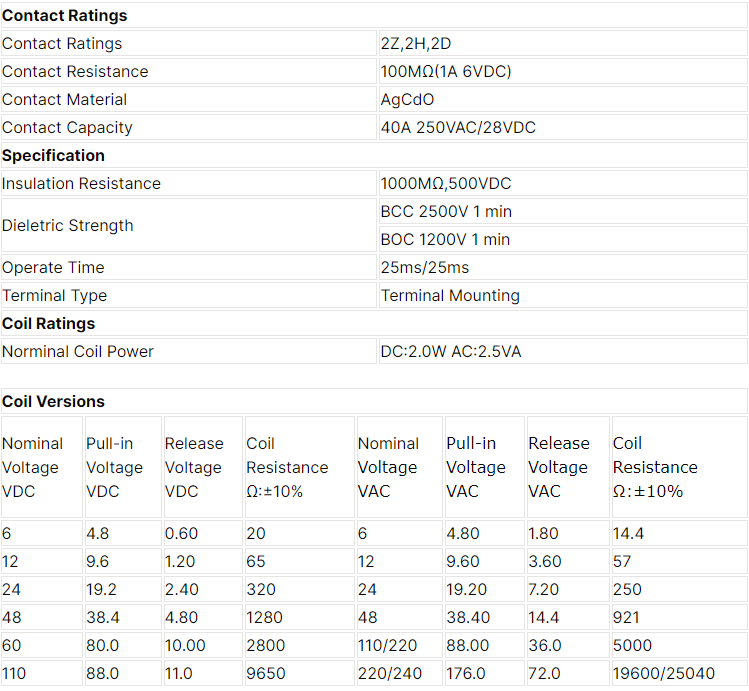
Task: Select the 40A 250VAC/28VDC capacity cell
Action: click(x=563, y=128)
